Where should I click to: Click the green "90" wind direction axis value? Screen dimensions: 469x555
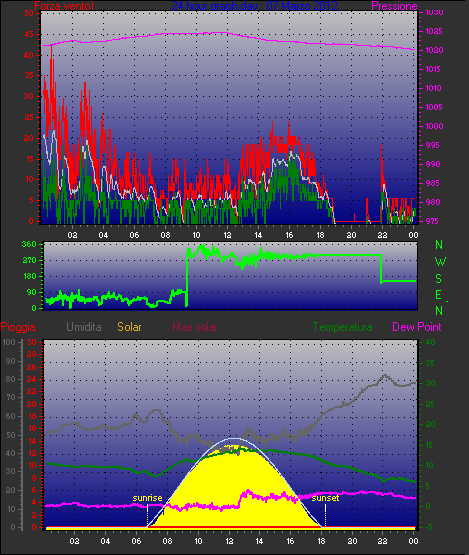(x=32, y=292)
